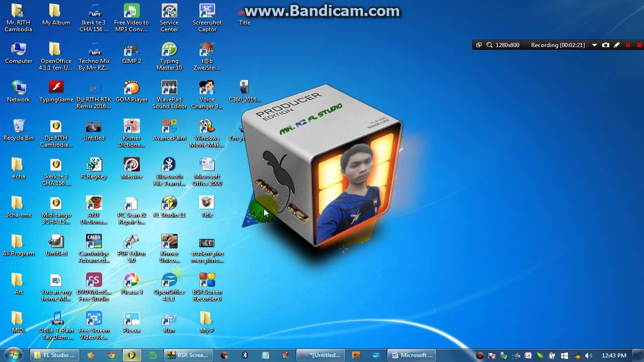Viewport: 644px width, 362px height.
Task: Open the All Program folder
Action: tap(18, 245)
